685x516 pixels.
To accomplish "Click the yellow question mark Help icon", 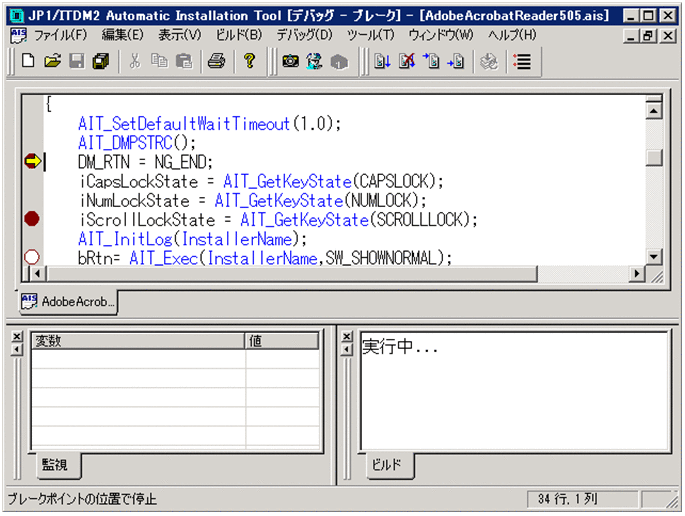I will (249, 61).
